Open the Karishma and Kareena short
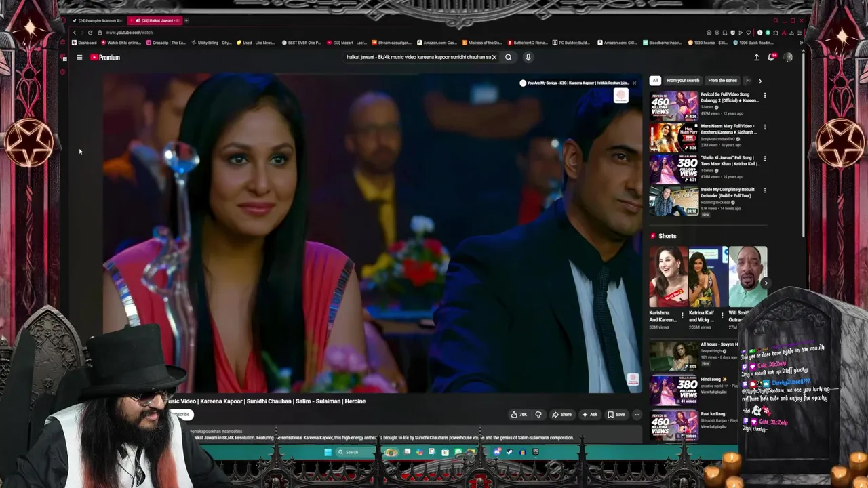This screenshot has width=868, height=488. pyautogui.click(x=668, y=277)
